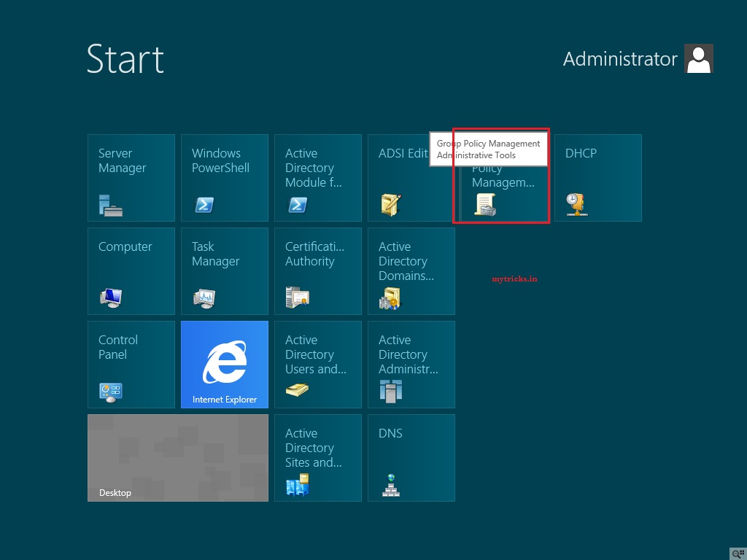Click the Active Directory Sites and... label
The height and width of the screenshot is (560, 747).
coord(313,448)
